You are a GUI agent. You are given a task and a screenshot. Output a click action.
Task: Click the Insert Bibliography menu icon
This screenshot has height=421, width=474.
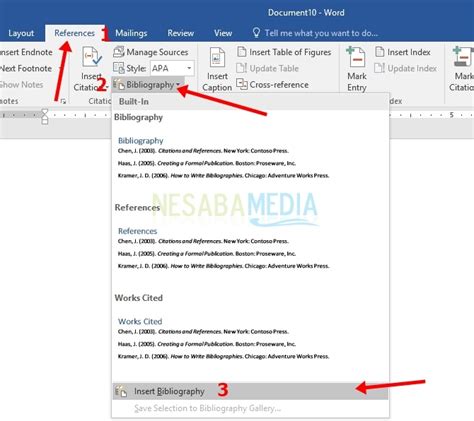(121, 391)
